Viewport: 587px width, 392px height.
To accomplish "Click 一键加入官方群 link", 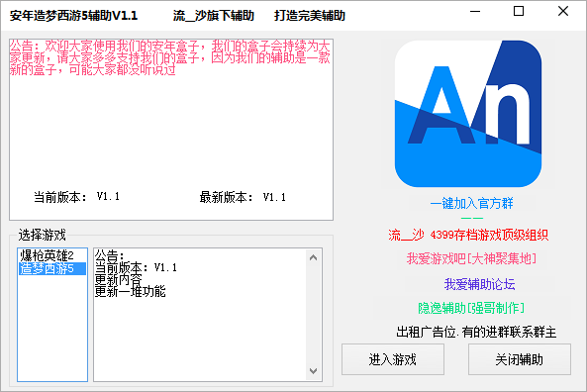I will tap(471, 203).
